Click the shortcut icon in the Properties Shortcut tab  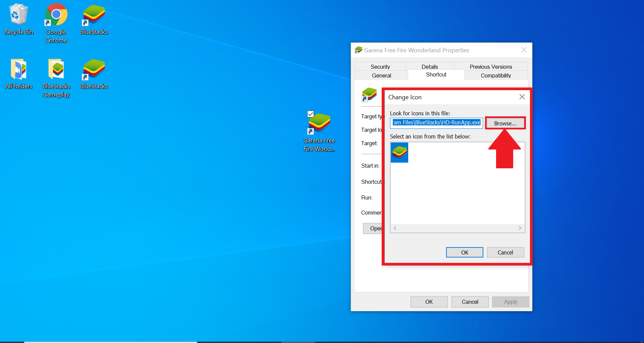tap(369, 95)
